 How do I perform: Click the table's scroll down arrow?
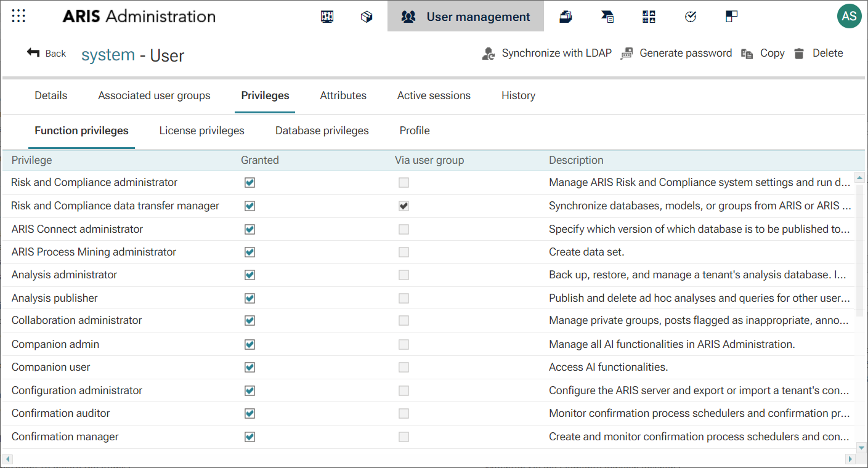861,448
